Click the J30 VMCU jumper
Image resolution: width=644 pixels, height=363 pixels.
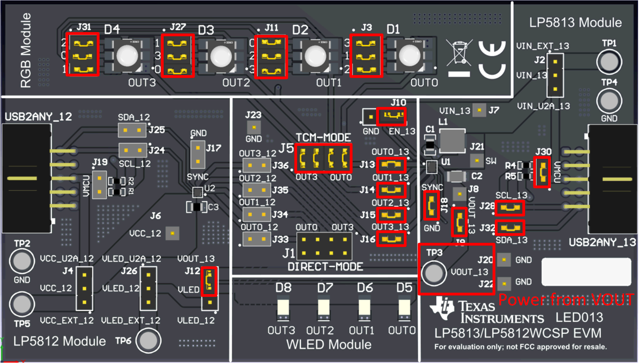tap(542, 172)
